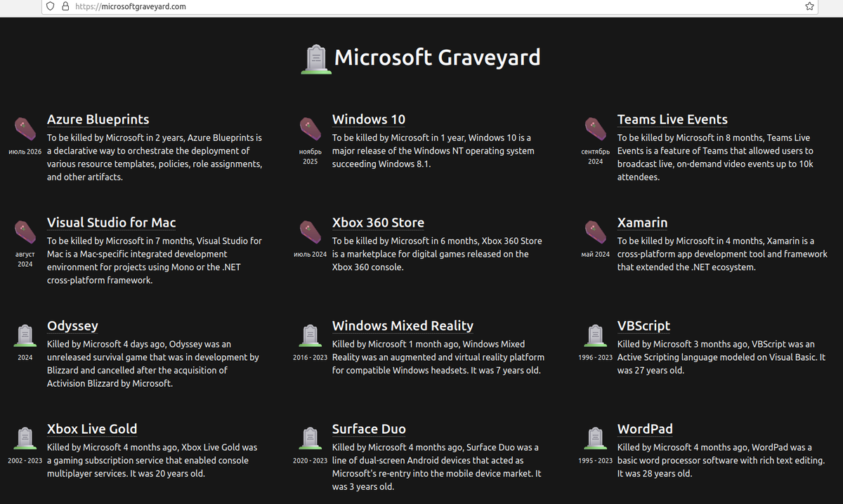Open the Windows Mixed Reality link
The height and width of the screenshot is (504, 843).
[x=403, y=326]
